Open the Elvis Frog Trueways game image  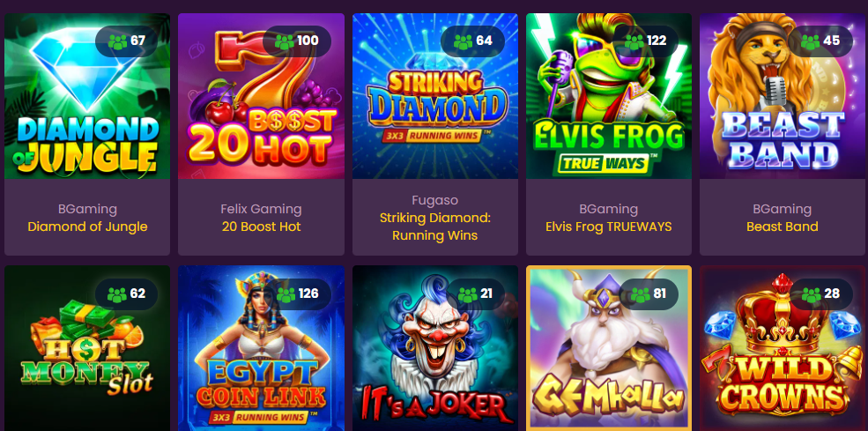click(609, 96)
